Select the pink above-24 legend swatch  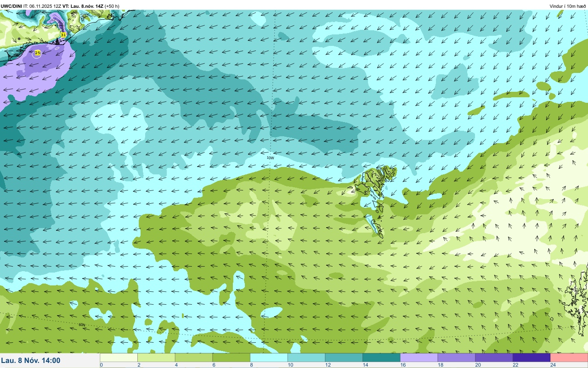pyautogui.click(x=569, y=357)
